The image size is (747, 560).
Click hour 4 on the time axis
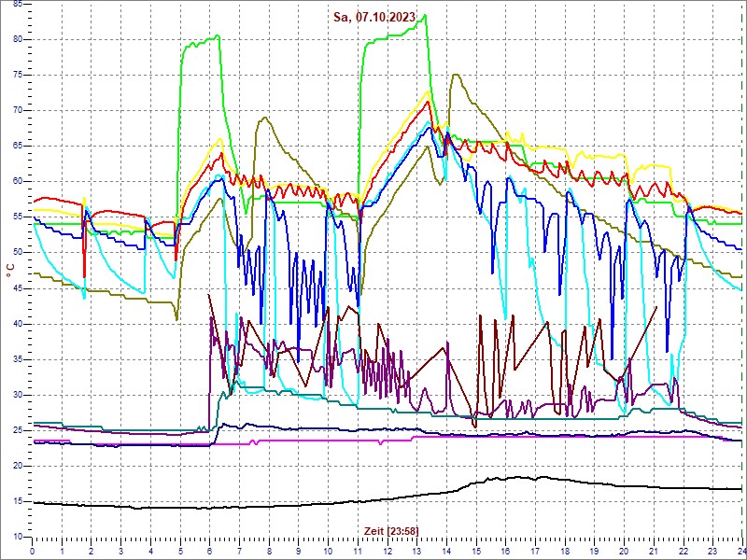(150, 551)
